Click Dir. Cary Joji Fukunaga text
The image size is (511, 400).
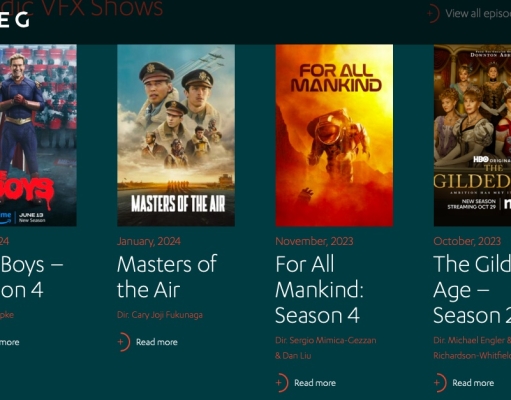160,315
